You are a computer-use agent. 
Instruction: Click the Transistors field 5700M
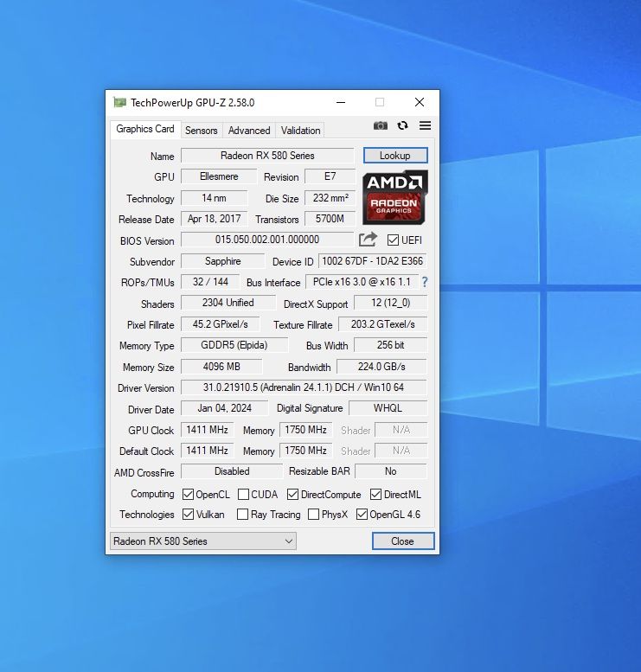coord(330,219)
